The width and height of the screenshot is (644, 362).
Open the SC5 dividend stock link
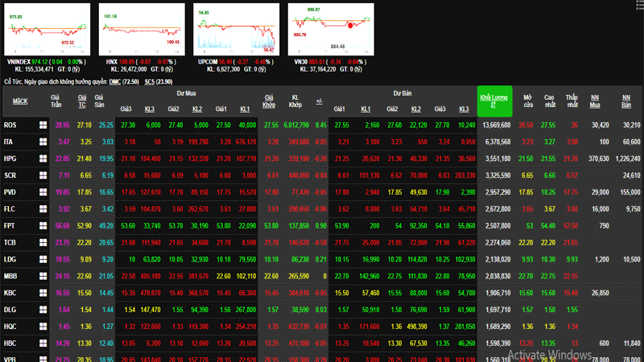pos(150,82)
